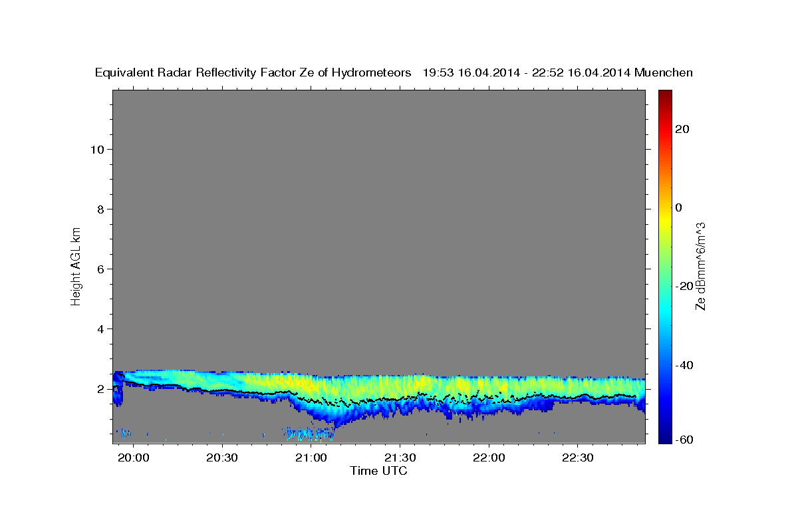Click the colorbar value '-20'
Viewport: 798px width, 532px height.
pyautogui.click(x=684, y=286)
